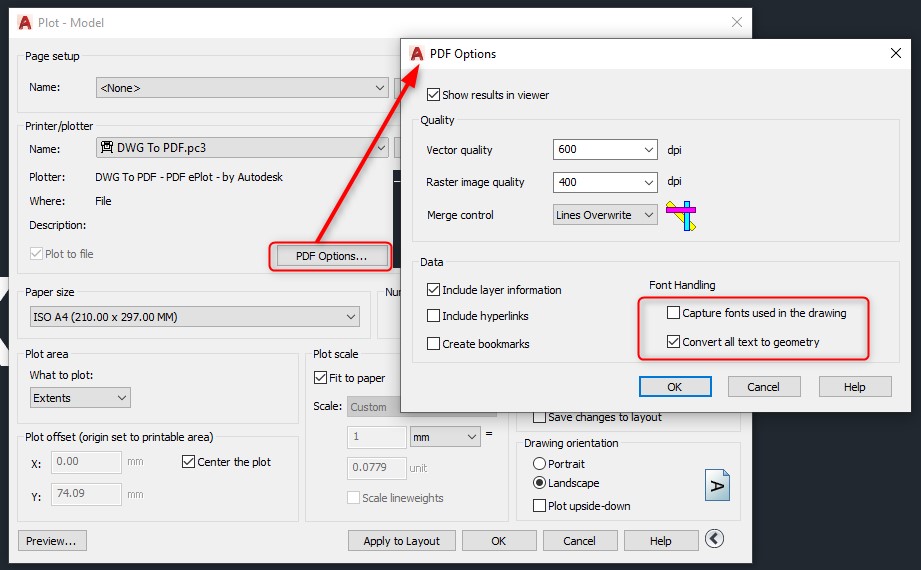The image size is (921, 570).
Task: Open the Printer/plotter Name dropdown
Action: click(x=242, y=147)
